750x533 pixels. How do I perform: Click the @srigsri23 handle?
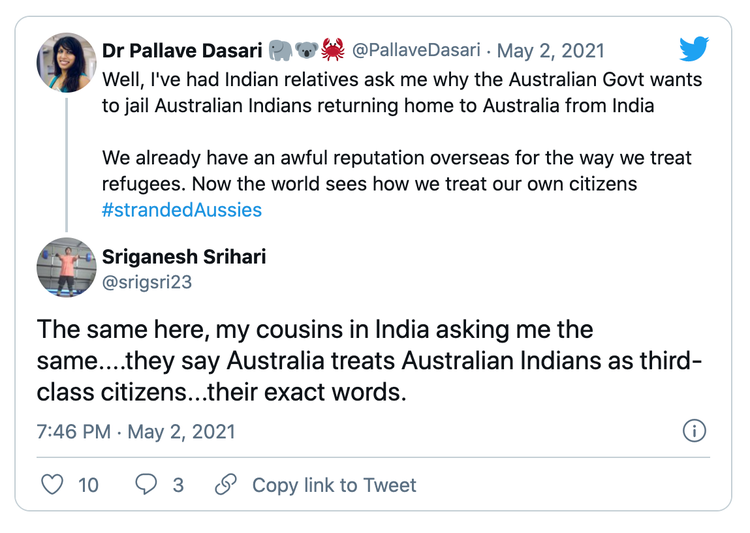coord(147,282)
